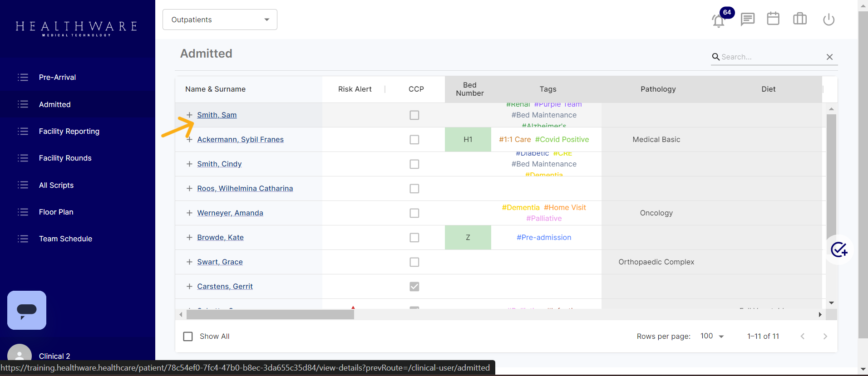868x376 pixels.
Task: Clear search with the X icon
Action: coord(829,57)
